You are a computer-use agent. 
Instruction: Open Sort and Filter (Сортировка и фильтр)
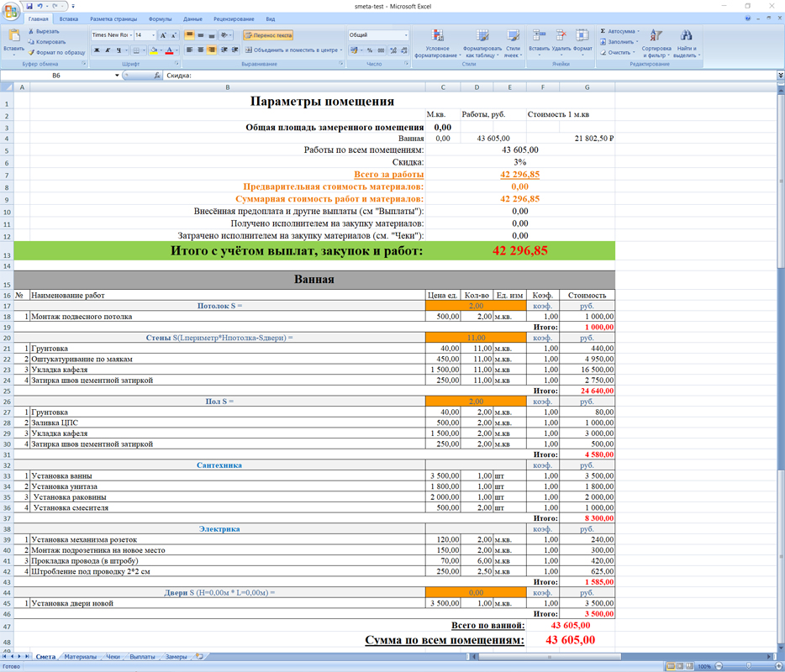(x=656, y=44)
